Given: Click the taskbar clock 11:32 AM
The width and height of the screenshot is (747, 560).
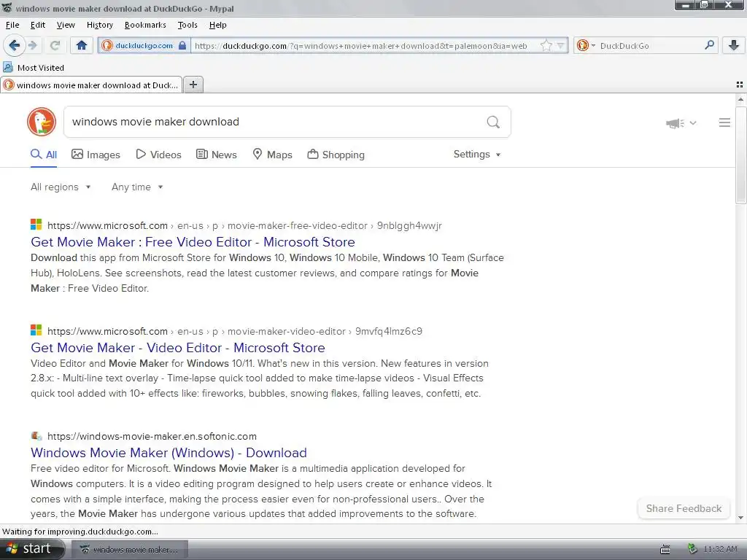Looking at the screenshot, I should [720, 550].
